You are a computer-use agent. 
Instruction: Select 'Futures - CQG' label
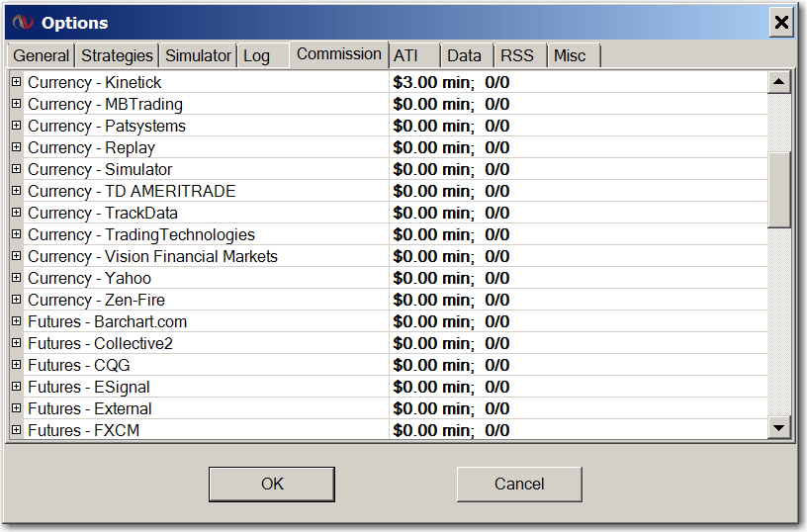pos(79,365)
